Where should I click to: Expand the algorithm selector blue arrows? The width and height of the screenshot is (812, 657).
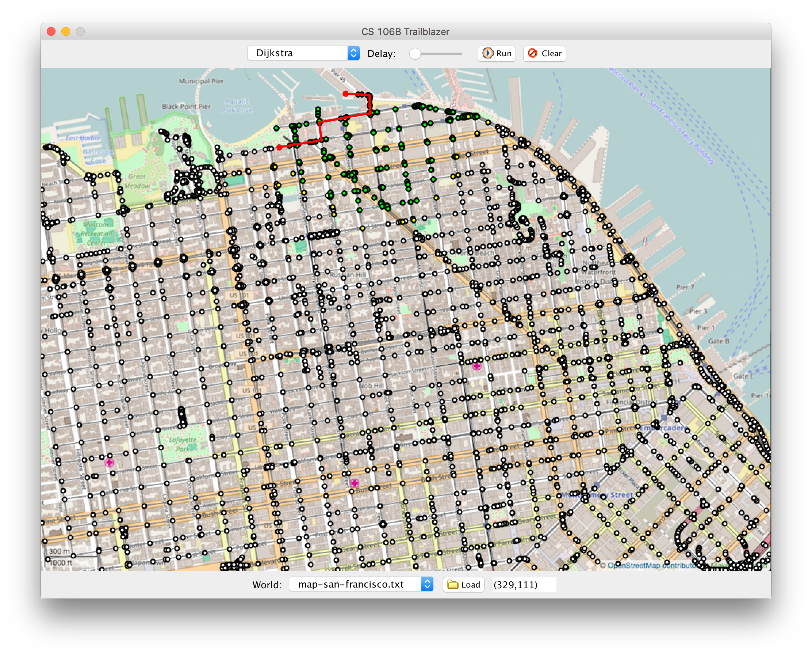click(x=353, y=53)
